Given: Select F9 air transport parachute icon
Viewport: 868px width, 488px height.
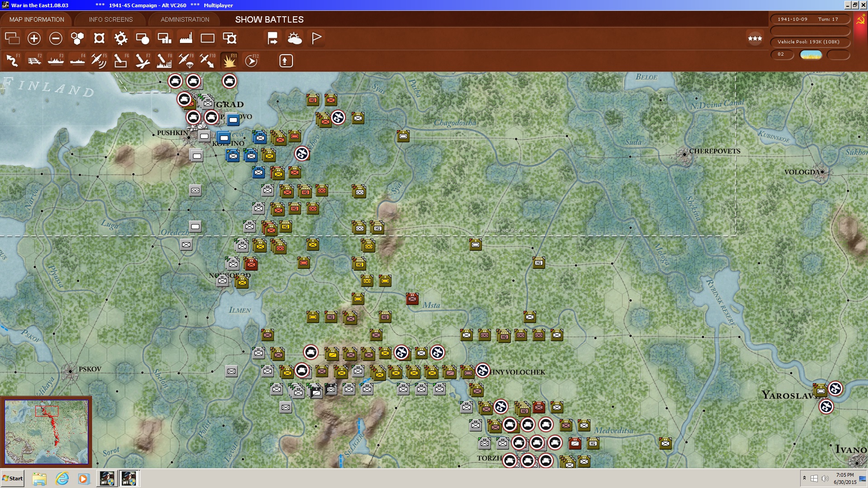Looking at the screenshot, I should pyautogui.click(x=186, y=61).
